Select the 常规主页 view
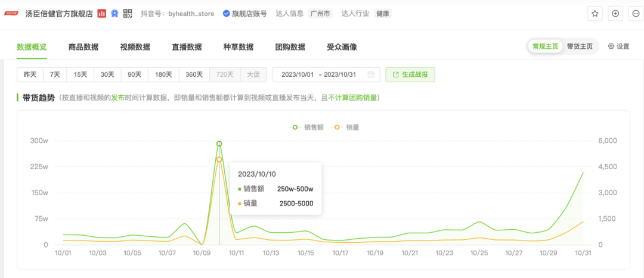644x278 pixels. tap(546, 46)
